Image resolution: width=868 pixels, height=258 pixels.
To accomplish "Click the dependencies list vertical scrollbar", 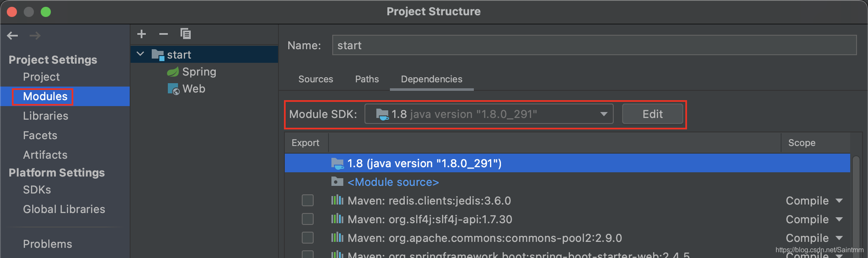I will click(856, 204).
